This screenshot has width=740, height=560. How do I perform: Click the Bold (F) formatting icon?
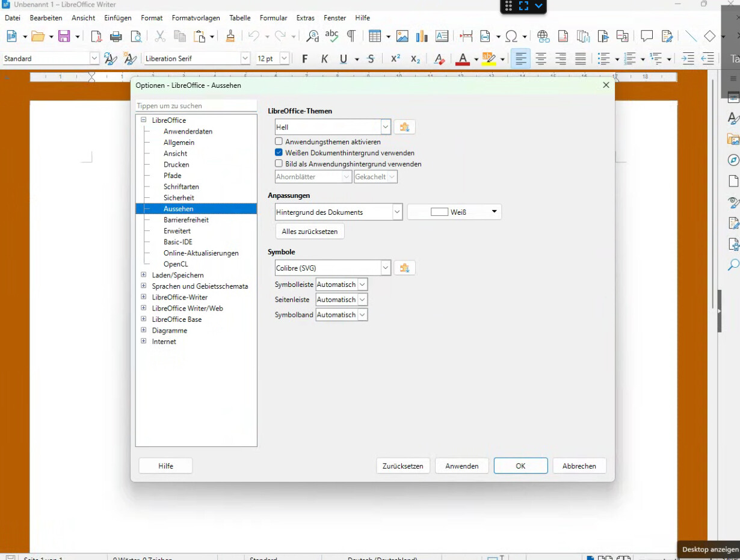305,59
